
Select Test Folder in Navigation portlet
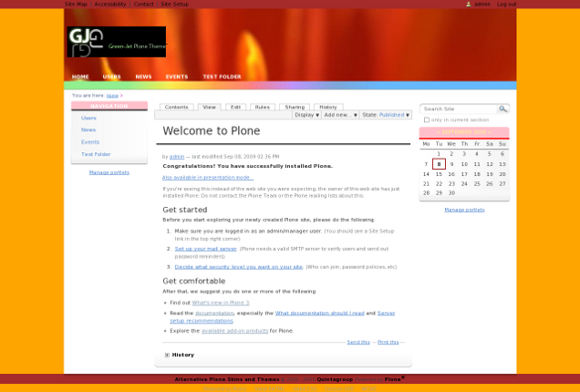[x=96, y=154]
